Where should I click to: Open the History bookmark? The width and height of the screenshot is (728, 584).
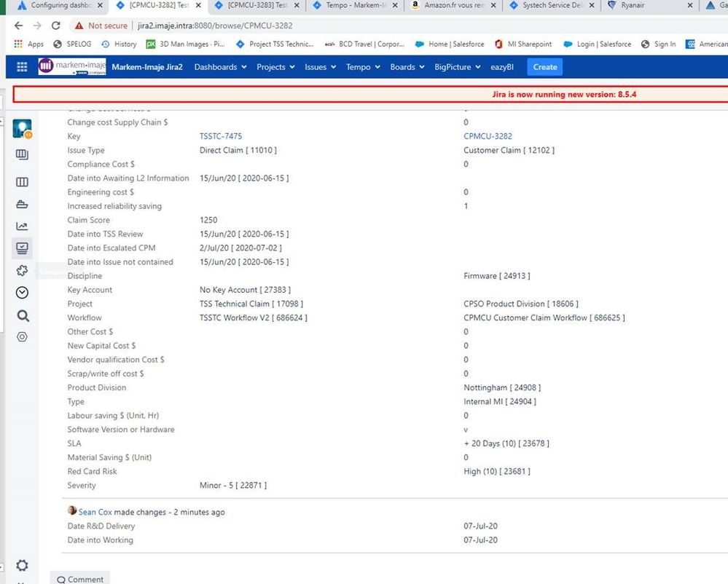tap(119, 44)
